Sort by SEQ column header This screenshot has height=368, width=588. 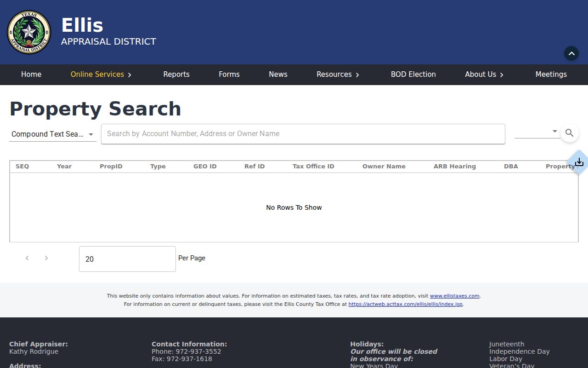click(23, 167)
